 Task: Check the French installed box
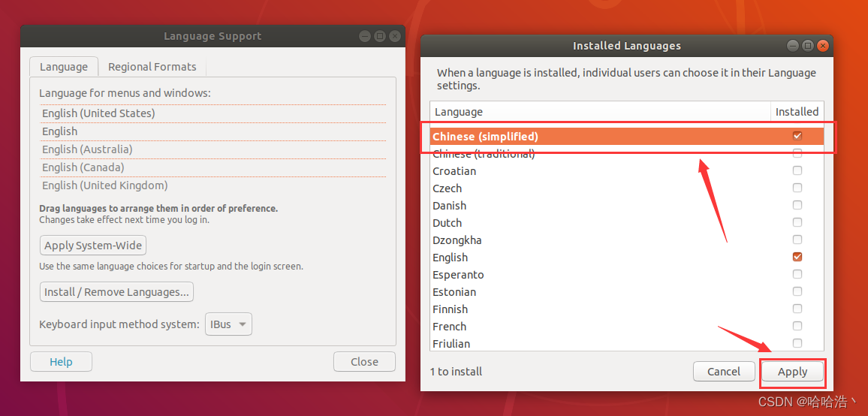coord(797,326)
